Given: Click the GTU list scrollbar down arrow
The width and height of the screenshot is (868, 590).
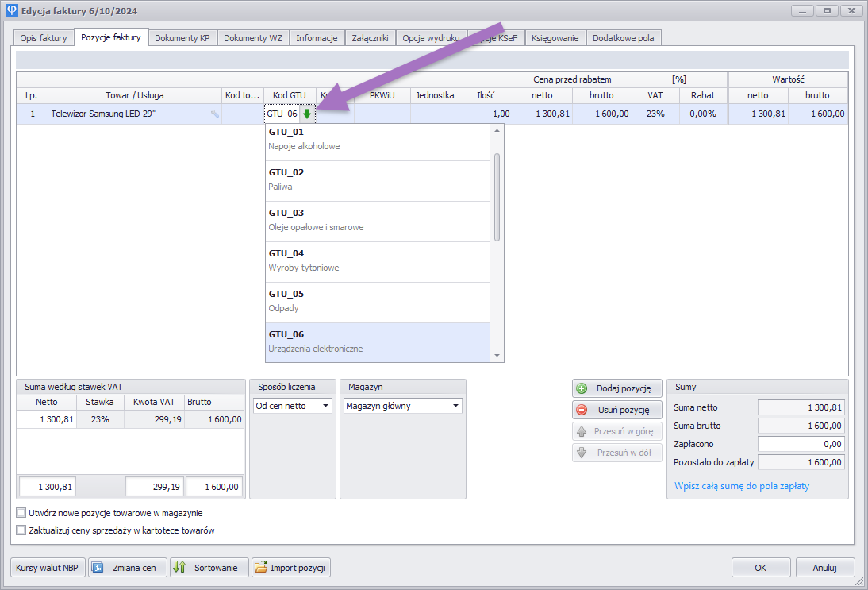Looking at the screenshot, I should (497, 356).
